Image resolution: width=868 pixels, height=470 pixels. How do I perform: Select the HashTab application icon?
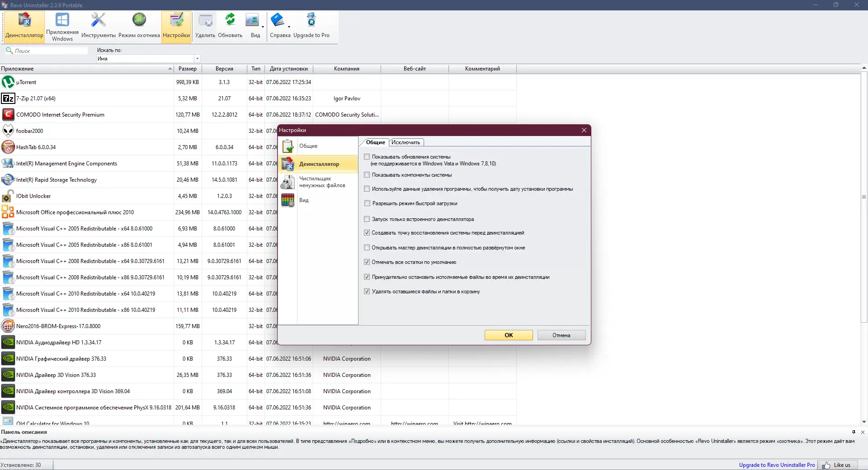(8, 147)
